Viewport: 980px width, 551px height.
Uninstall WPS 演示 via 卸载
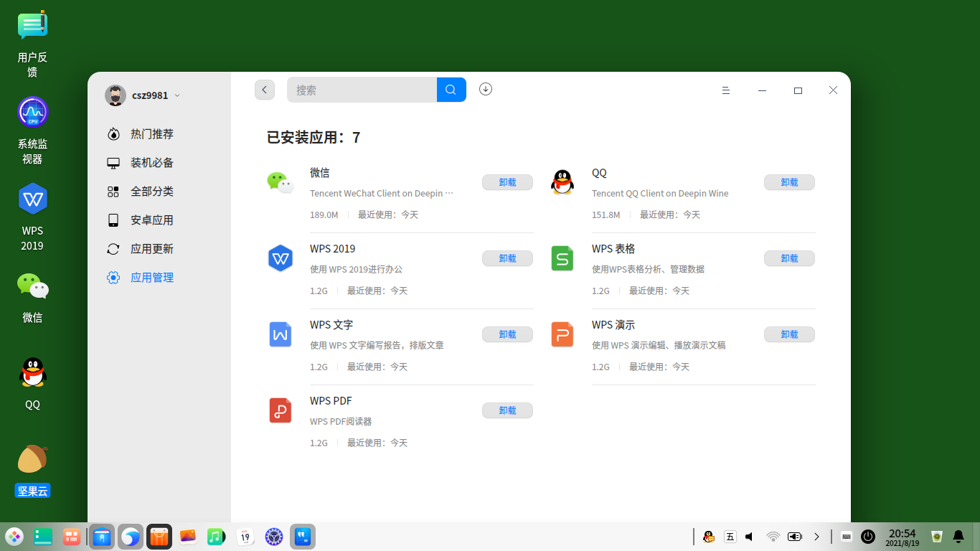pyautogui.click(x=789, y=334)
